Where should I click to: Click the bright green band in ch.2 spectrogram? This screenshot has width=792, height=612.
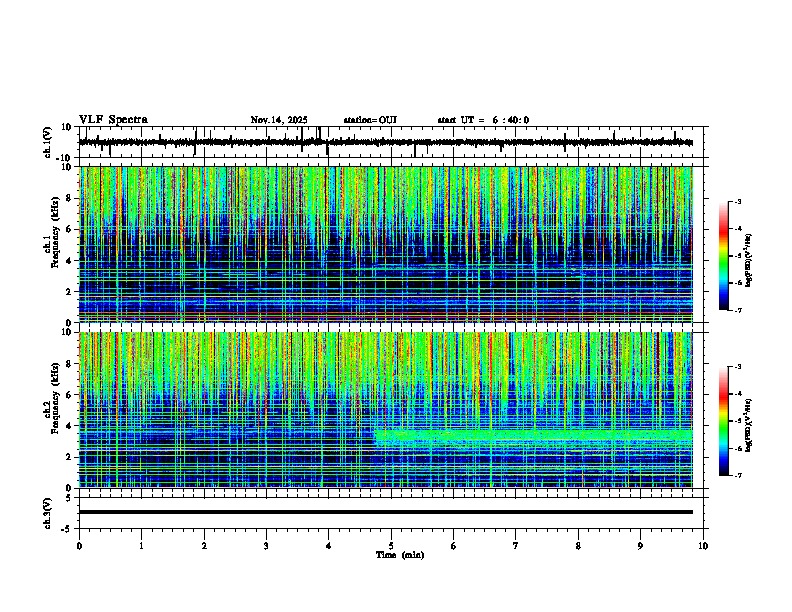coord(533,437)
